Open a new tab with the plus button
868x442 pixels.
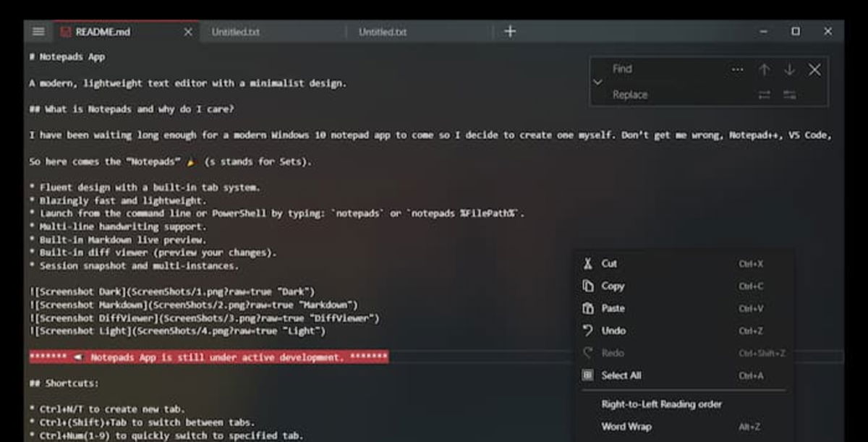(510, 31)
